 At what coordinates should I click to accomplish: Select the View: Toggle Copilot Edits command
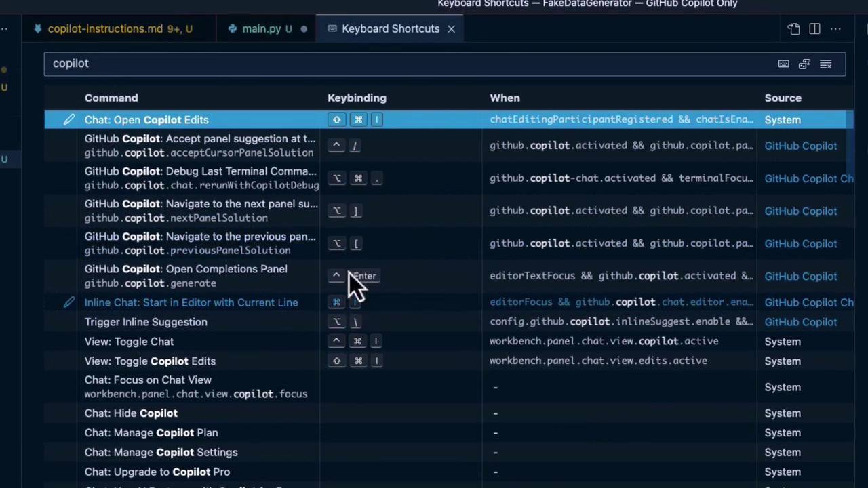pyautogui.click(x=150, y=361)
